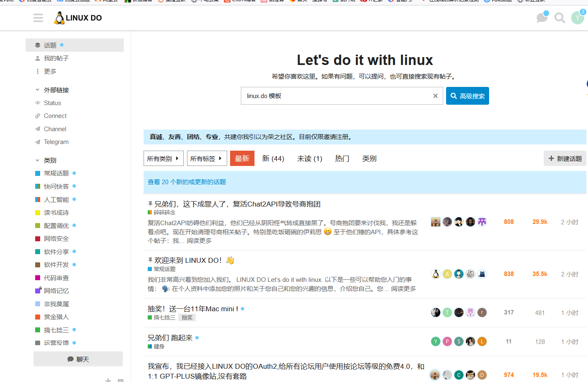
Task: Switch to the 最新 tab
Action: coord(242,159)
